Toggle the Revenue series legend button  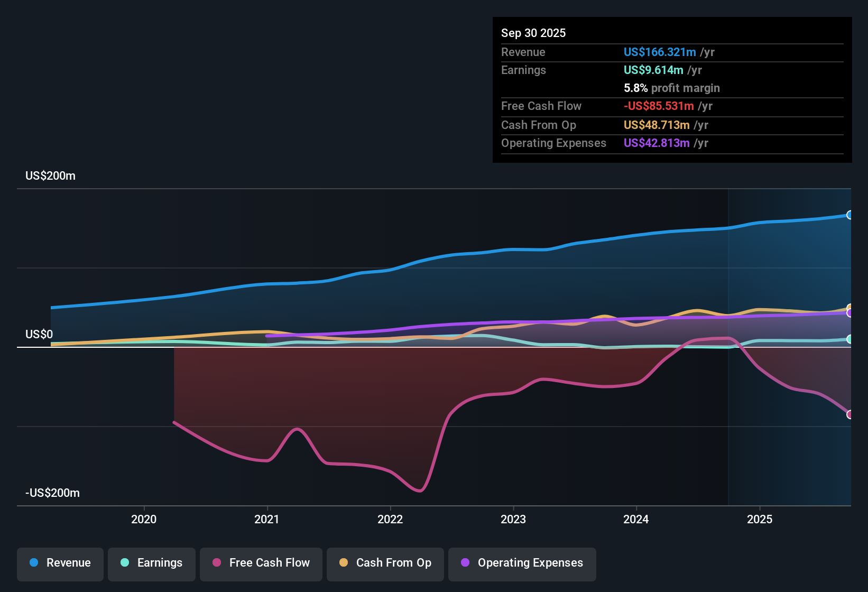(x=60, y=564)
